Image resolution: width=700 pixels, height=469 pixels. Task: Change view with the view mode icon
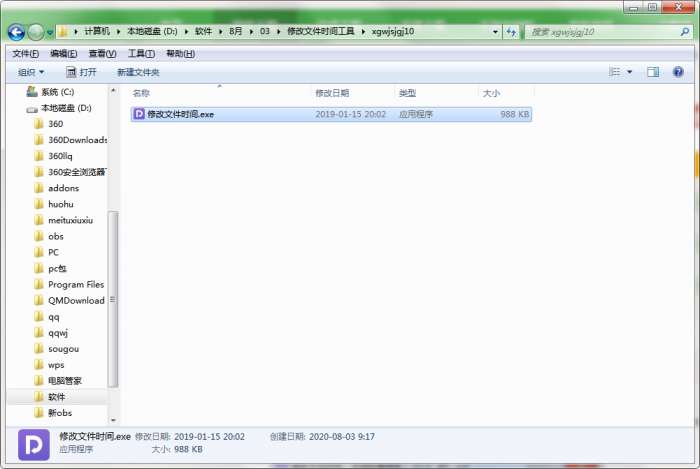(615, 72)
